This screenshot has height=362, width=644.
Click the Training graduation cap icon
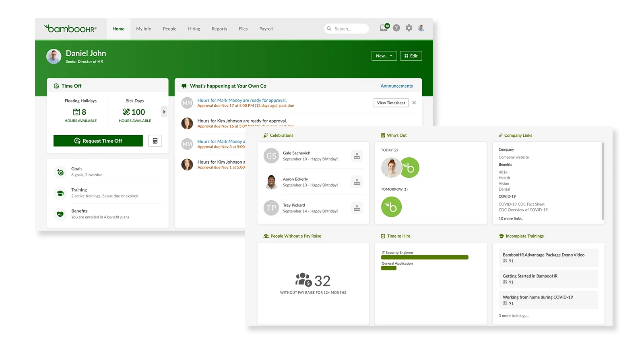(x=60, y=193)
